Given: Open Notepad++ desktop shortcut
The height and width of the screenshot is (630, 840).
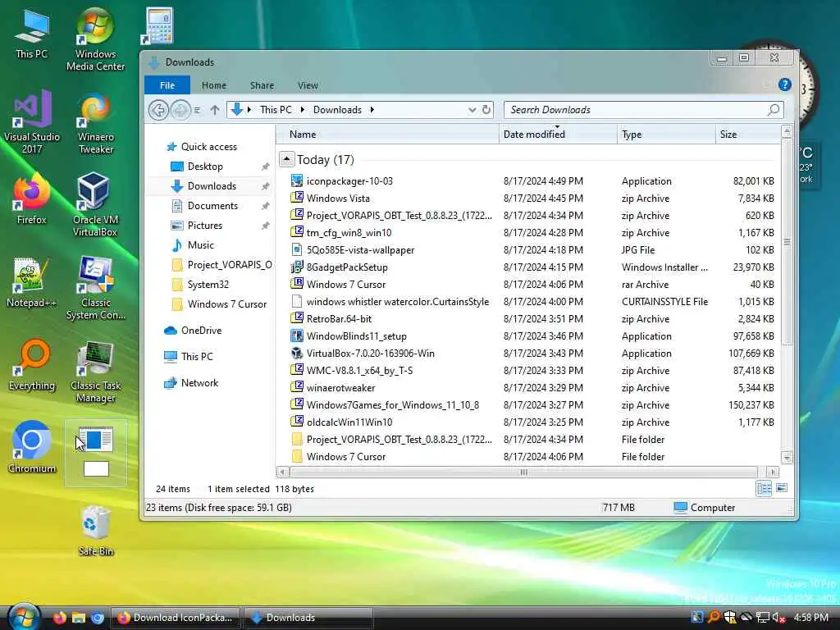Looking at the screenshot, I should click(31, 283).
